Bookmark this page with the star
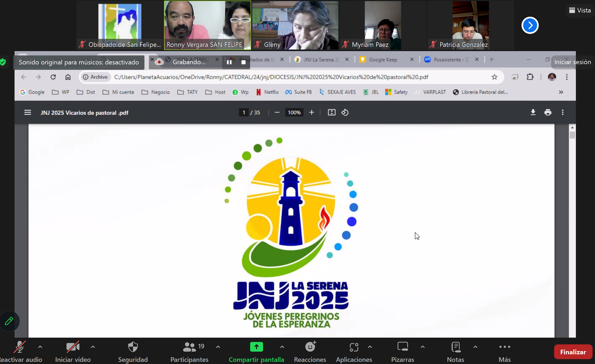Screen dimensions: 595x364 494,77
